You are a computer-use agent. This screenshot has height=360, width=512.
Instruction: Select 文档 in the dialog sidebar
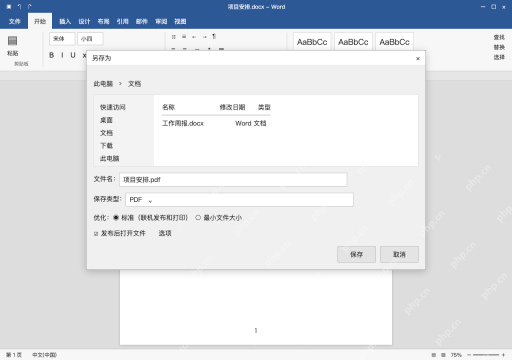tap(106, 133)
